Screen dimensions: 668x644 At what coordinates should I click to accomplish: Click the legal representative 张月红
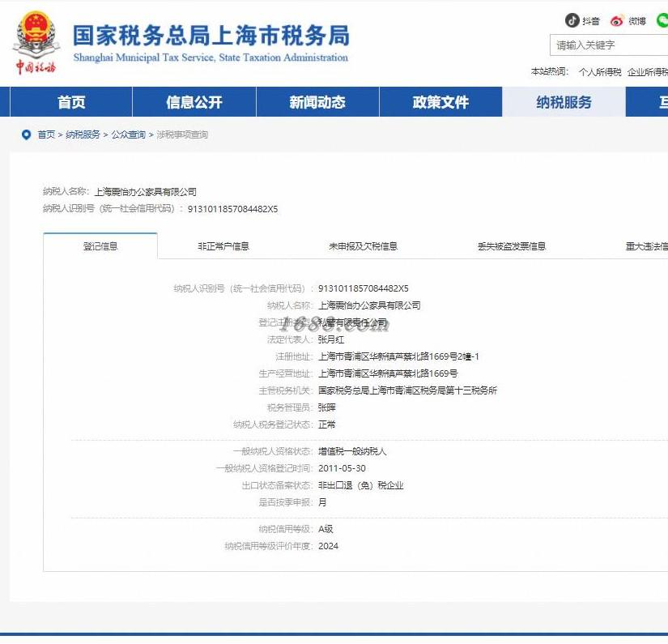point(331,339)
